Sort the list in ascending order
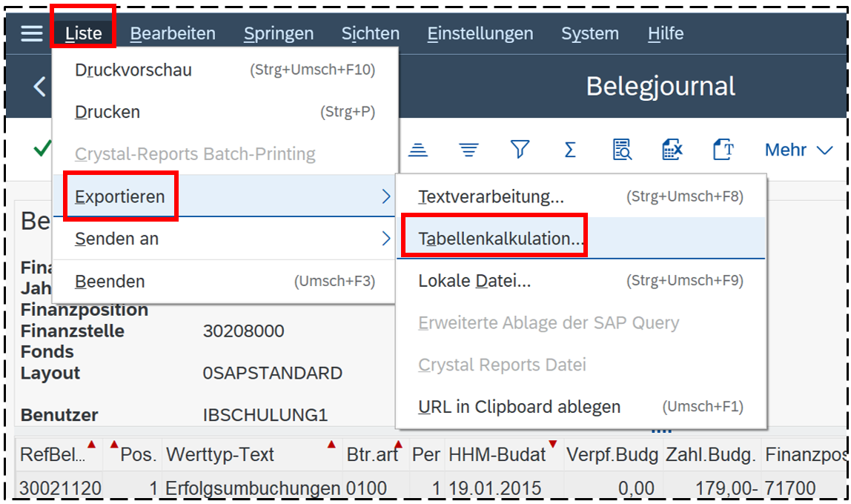The image size is (851, 504). [x=419, y=150]
